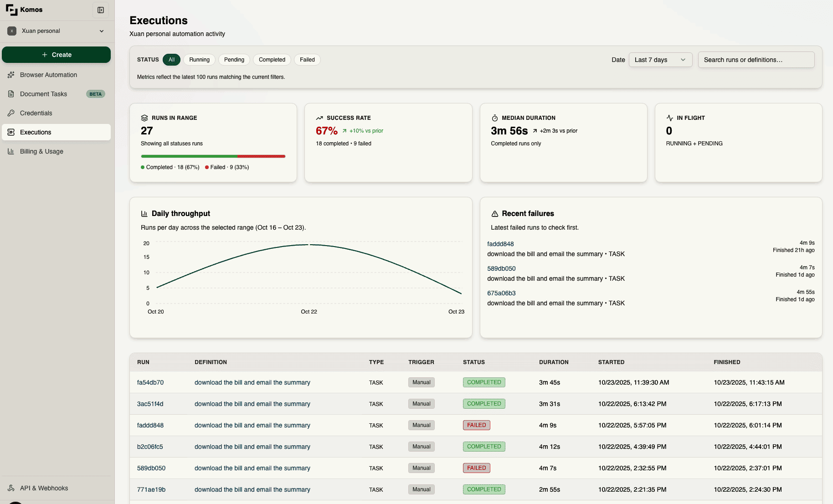Click the Browser Automation sparkle icon
This screenshot has height=504, width=833.
point(11,75)
